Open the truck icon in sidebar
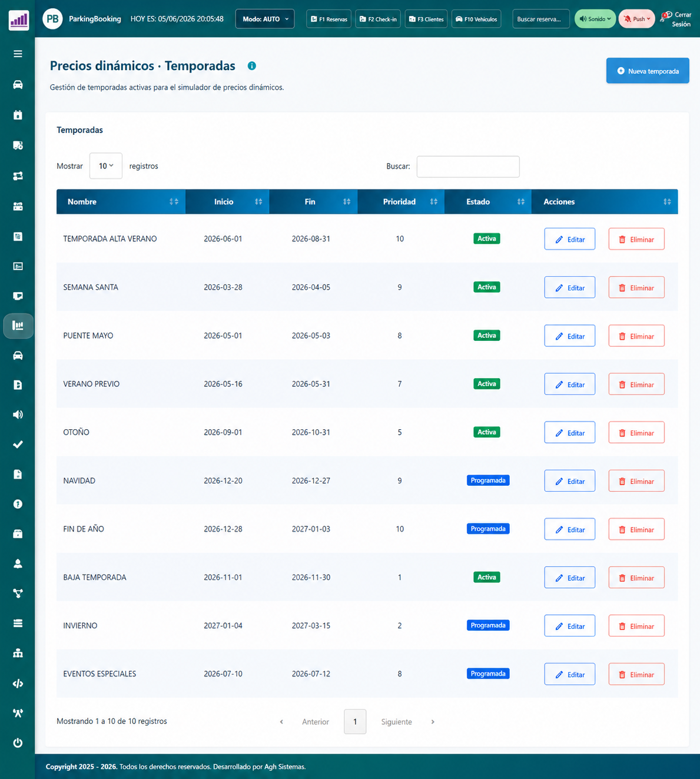This screenshot has height=779, width=700. coord(18,145)
